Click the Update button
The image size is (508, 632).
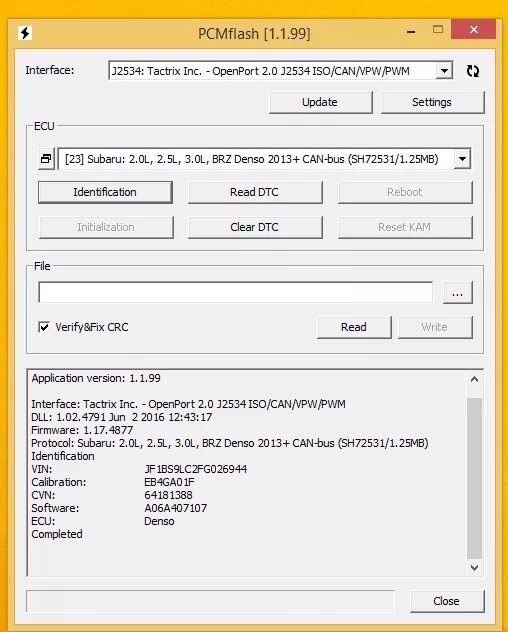(x=320, y=102)
